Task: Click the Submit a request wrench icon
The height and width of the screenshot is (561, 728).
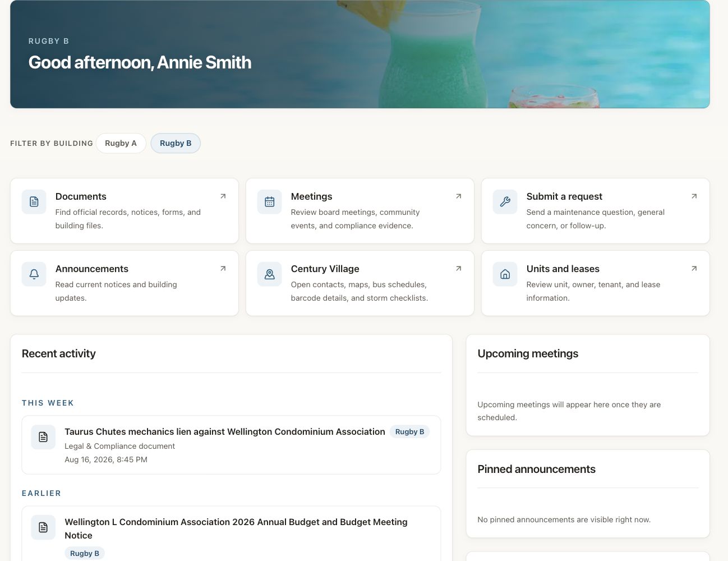Action: click(x=505, y=201)
